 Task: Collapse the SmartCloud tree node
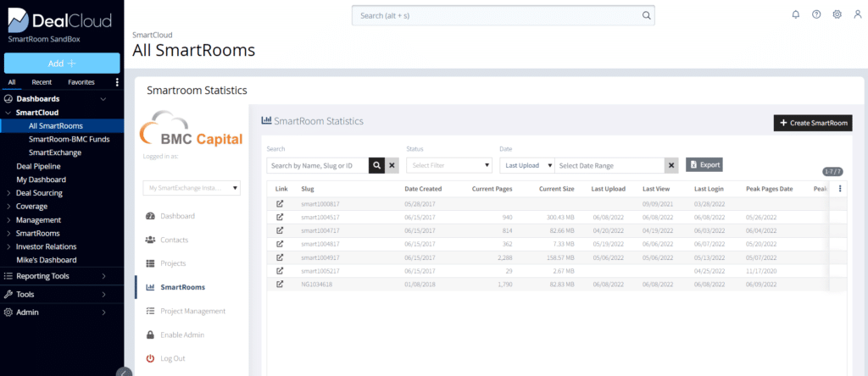8,113
